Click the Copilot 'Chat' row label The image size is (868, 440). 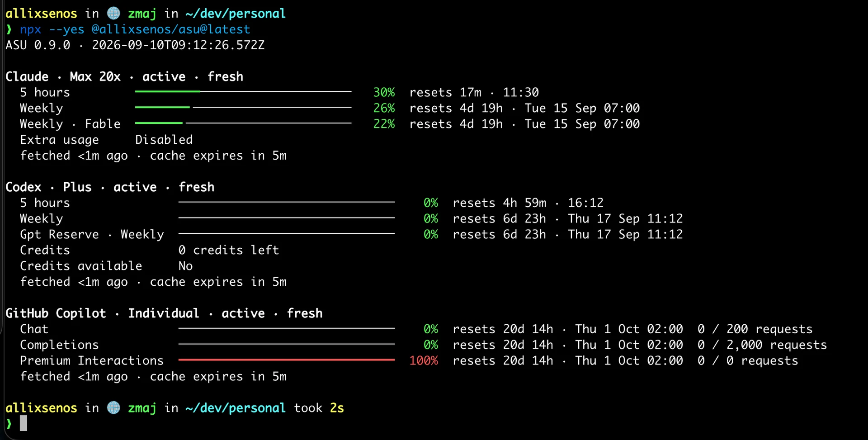pos(34,329)
